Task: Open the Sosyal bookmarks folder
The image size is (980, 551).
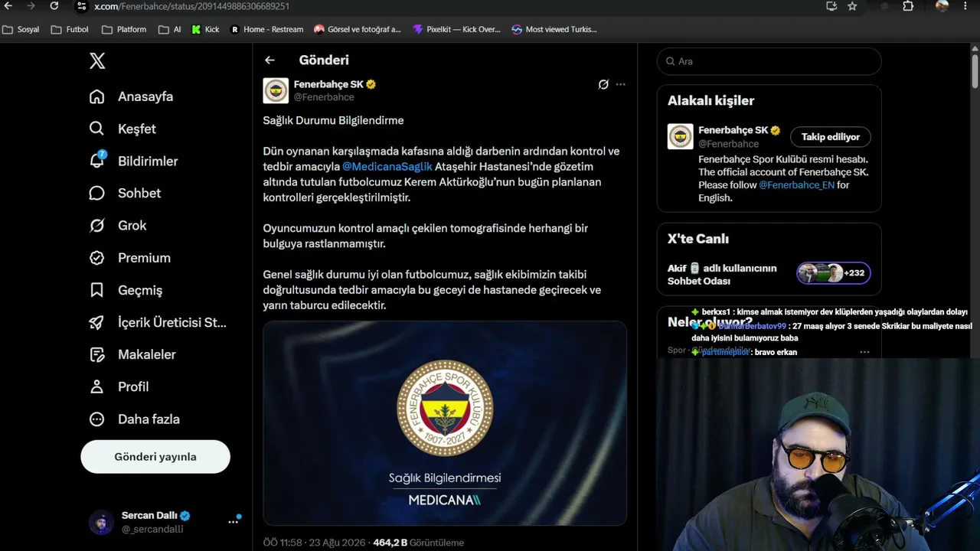Action: pyautogui.click(x=21, y=30)
